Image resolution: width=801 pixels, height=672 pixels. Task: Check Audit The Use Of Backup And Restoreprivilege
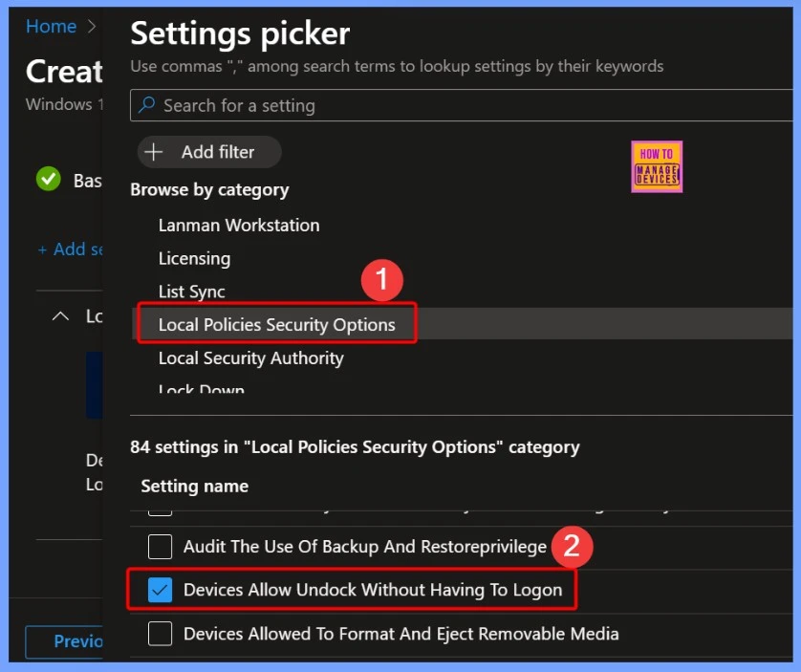point(161,547)
